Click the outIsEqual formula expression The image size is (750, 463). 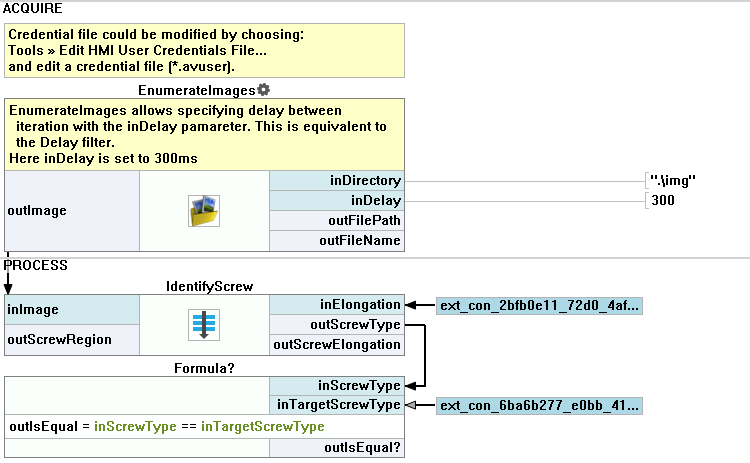[x=167, y=427]
